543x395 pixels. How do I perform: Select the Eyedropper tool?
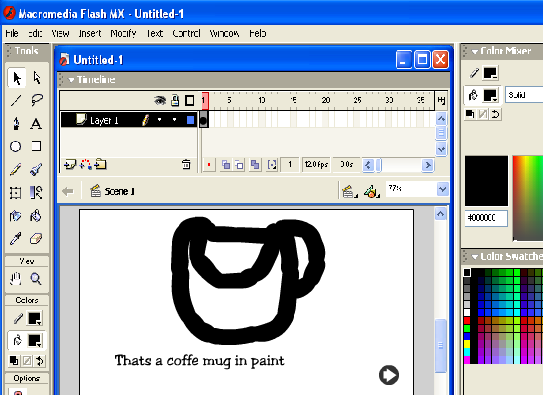(x=16, y=239)
